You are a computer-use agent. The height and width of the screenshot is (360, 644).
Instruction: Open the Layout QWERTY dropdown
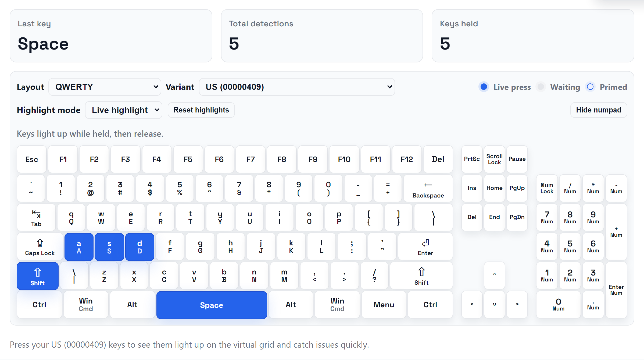tap(105, 87)
